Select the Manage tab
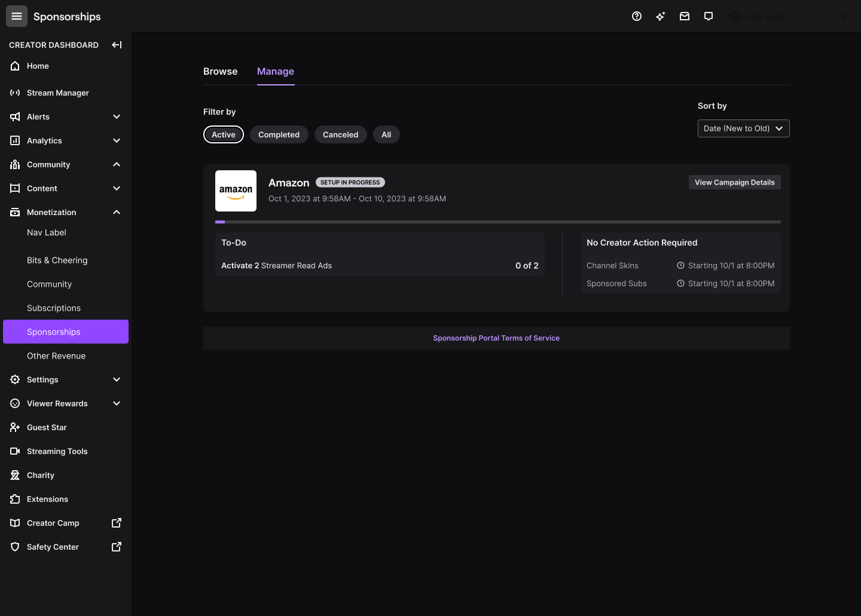 tap(276, 71)
